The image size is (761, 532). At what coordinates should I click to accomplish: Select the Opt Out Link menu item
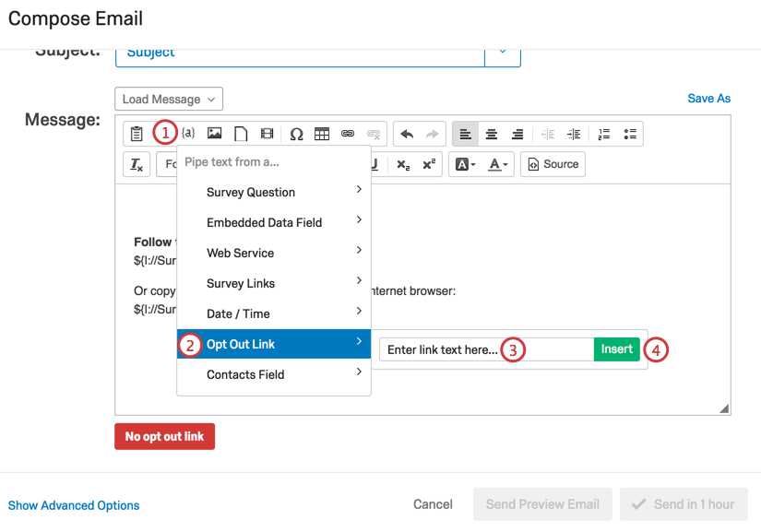(274, 344)
